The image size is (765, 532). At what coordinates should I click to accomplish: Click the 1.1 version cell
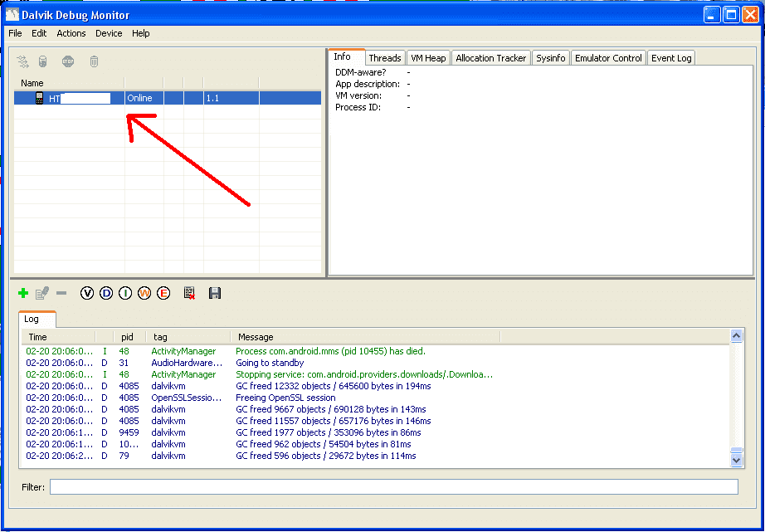[x=231, y=98]
